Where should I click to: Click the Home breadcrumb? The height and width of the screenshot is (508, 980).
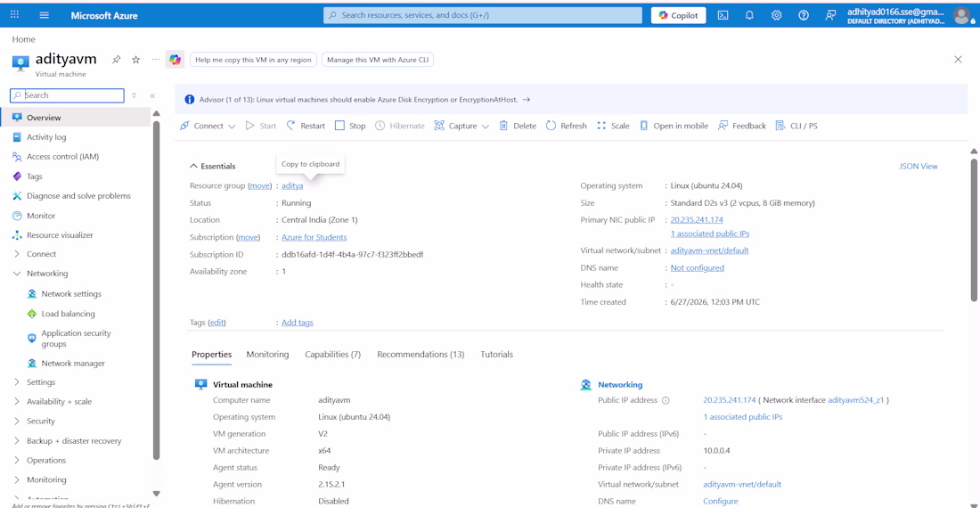click(24, 39)
